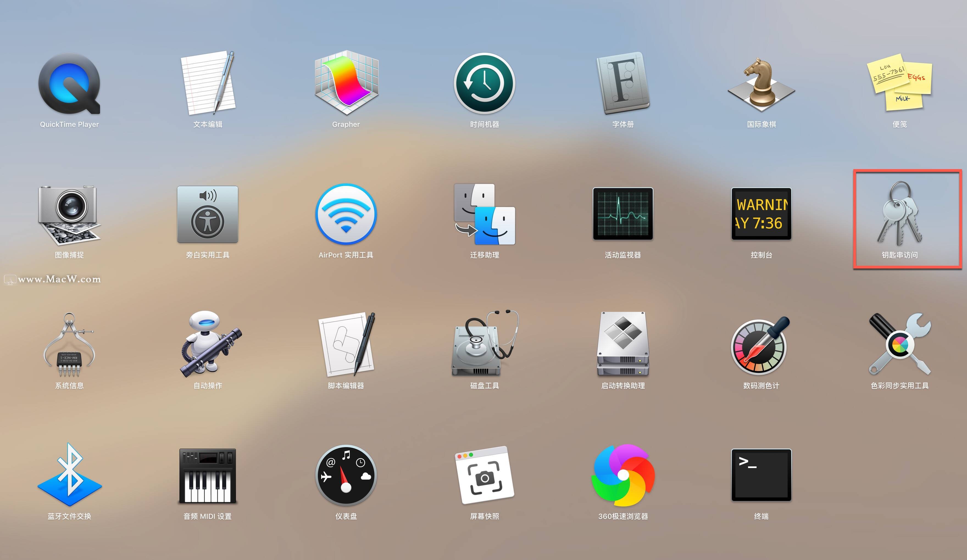
Task: Open 磁盘工具 Disk Utility
Action: [x=485, y=343]
